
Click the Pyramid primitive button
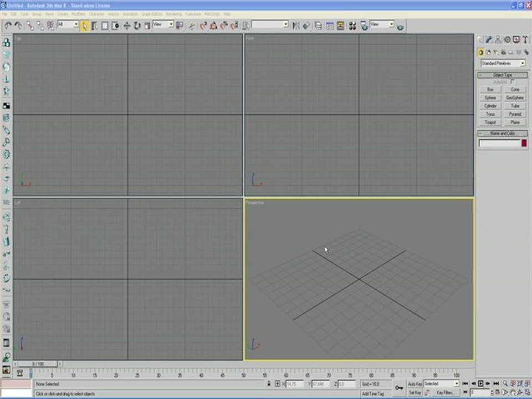[515, 114]
